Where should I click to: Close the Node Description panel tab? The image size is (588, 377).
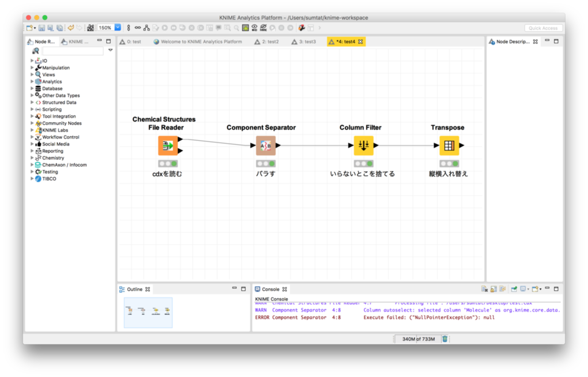pyautogui.click(x=535, y=42)
